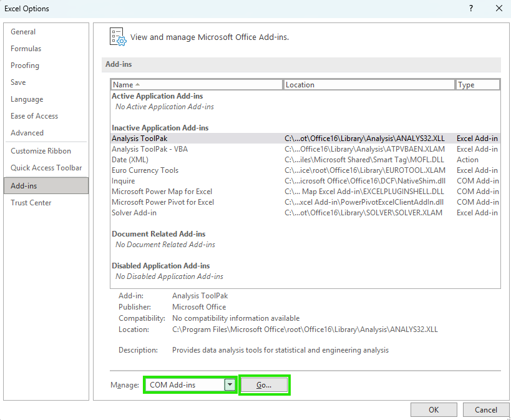Click the Disabled Application Add-ins heading

pos(161,266)
